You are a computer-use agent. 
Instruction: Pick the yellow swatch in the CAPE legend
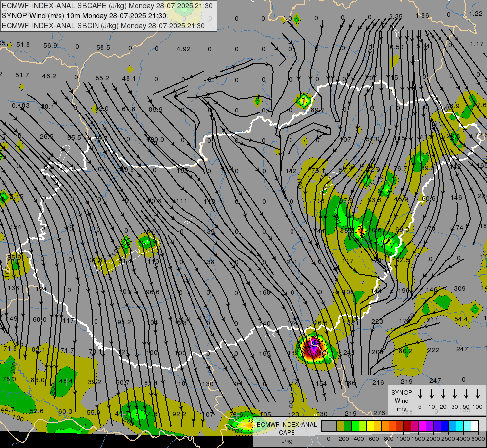[x=370, y=426]
